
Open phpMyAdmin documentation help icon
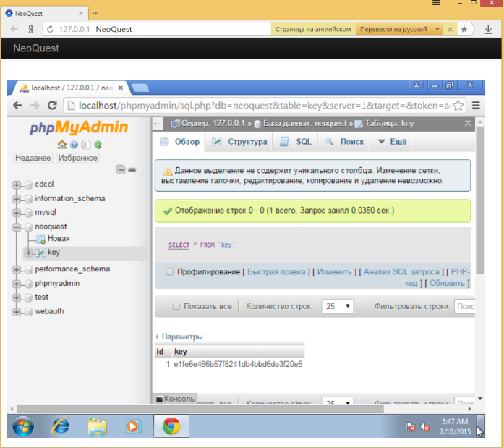pos(74,145)
